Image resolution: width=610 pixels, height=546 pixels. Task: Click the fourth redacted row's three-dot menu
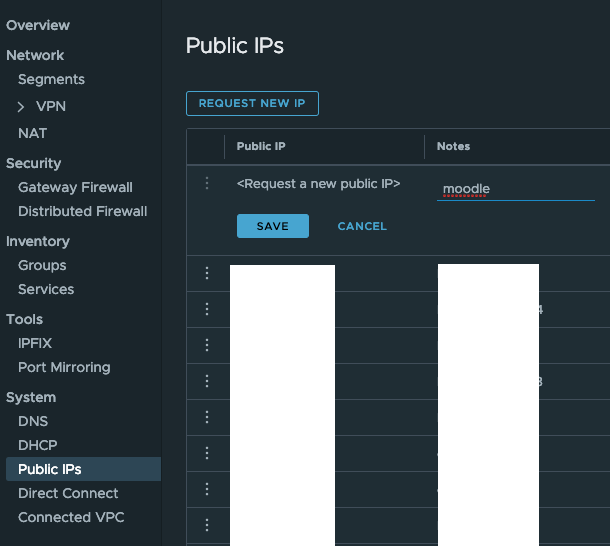207,381
